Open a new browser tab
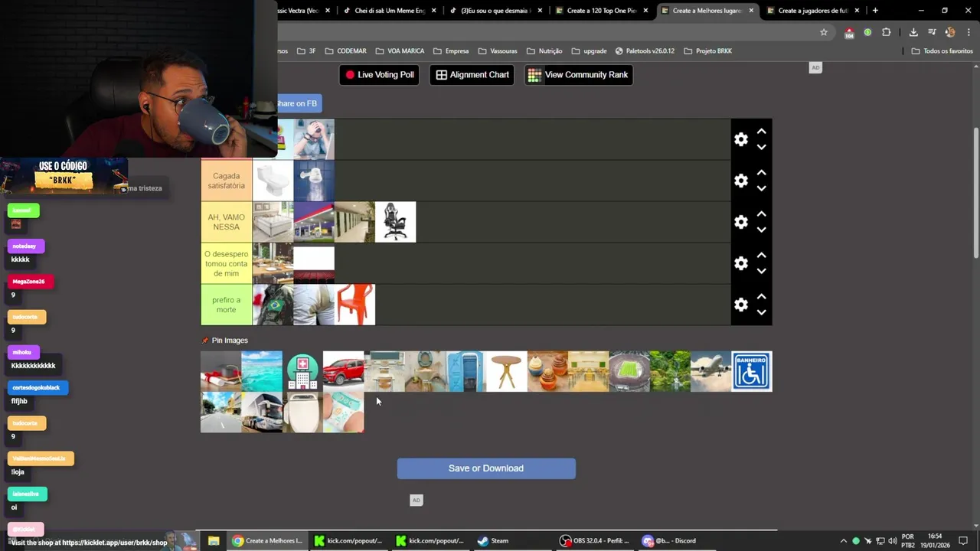 [875, 11]
